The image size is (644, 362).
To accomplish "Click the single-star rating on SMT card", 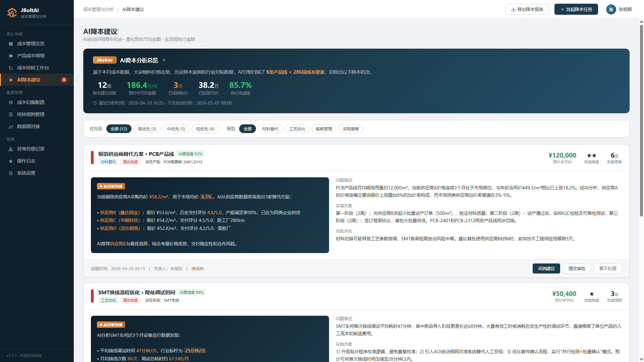I will [x=591, y=294].
